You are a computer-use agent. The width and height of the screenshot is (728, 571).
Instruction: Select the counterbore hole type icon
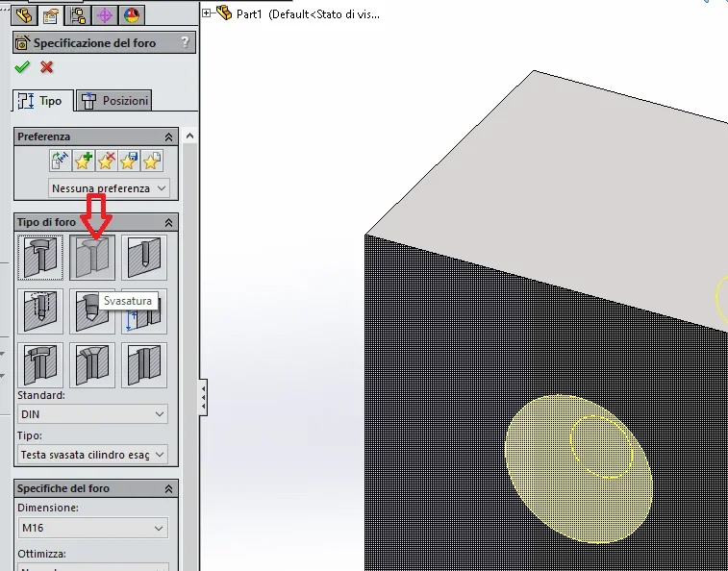pos(40,258)
